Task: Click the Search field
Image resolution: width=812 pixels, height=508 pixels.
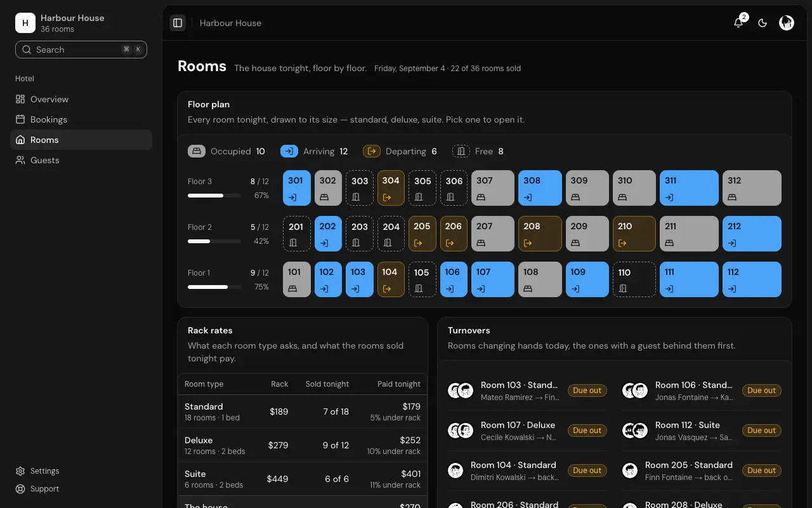Action: click(x=81, y=50)
